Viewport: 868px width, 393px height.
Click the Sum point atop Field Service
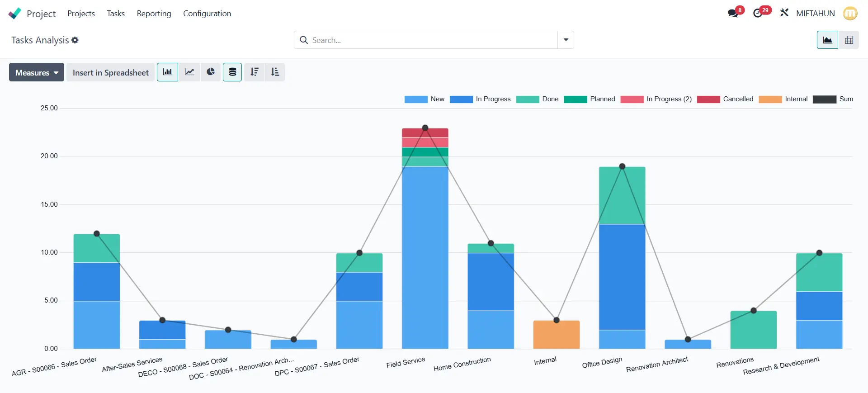[x=425, y=128]
